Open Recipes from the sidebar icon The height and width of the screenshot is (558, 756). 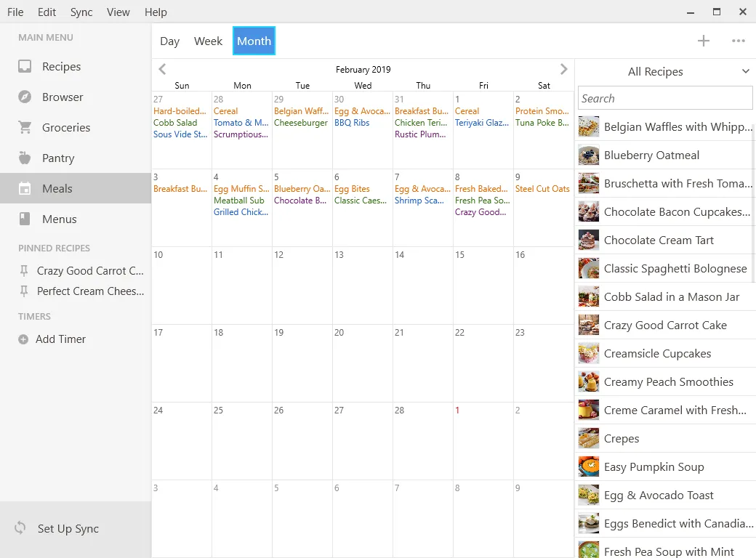coord(25,67)
